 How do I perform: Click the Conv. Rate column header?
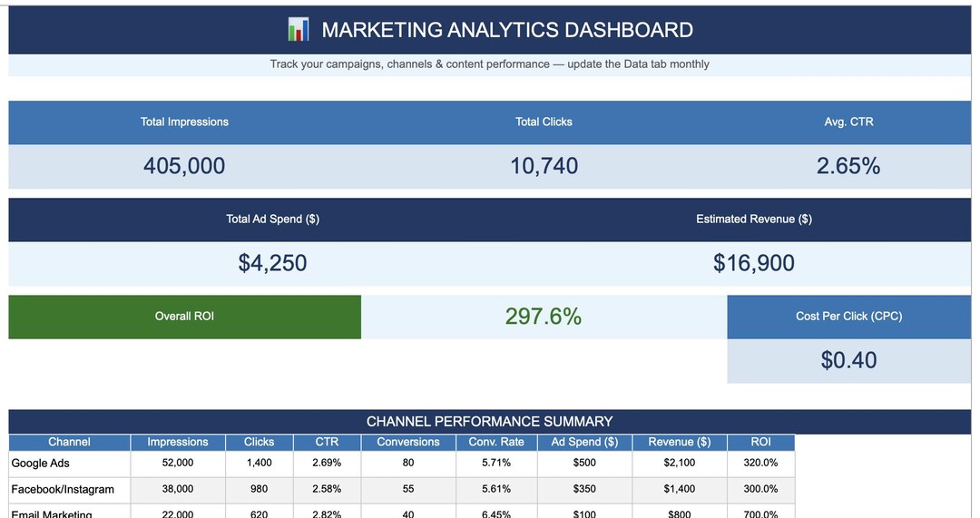coord(496,443)
